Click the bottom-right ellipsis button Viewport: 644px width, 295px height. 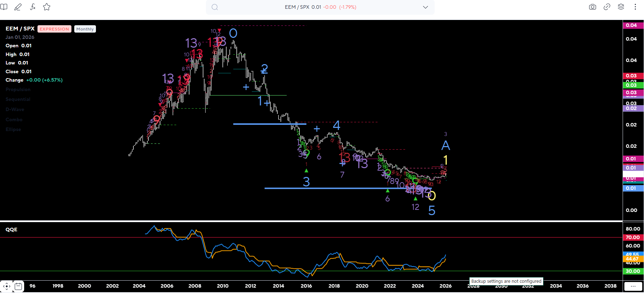pyautogui.click(x=633, y=286)
